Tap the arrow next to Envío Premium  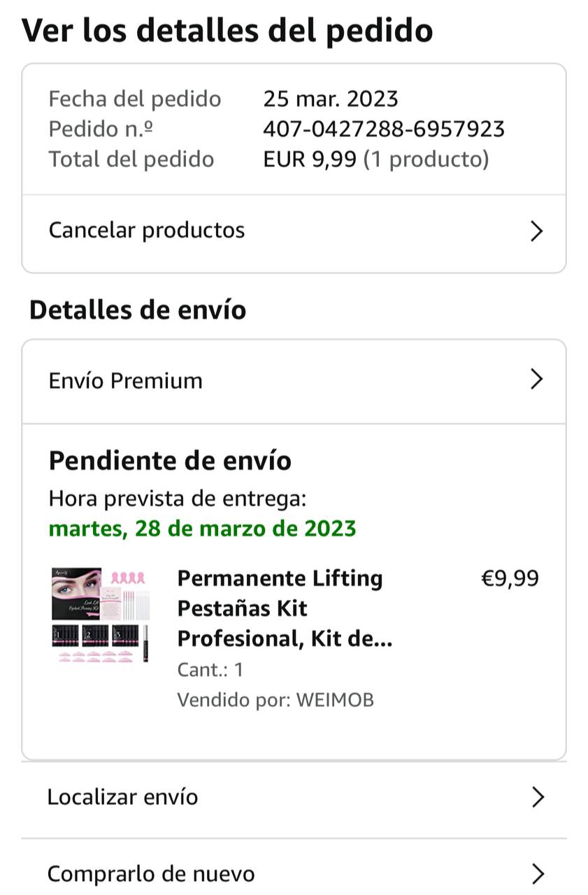536,380
